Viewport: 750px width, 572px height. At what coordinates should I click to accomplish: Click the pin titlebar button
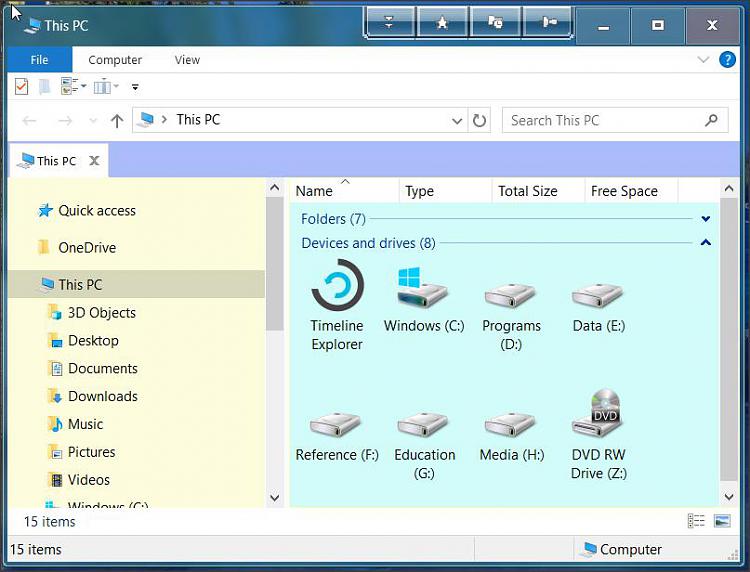pos(548,22)
